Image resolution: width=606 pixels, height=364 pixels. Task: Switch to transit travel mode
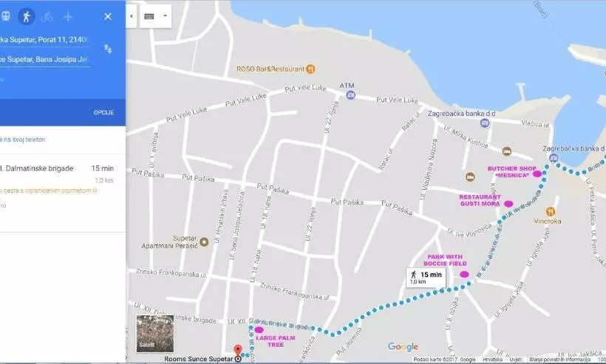pyautogui.click(x=5, y=16)
